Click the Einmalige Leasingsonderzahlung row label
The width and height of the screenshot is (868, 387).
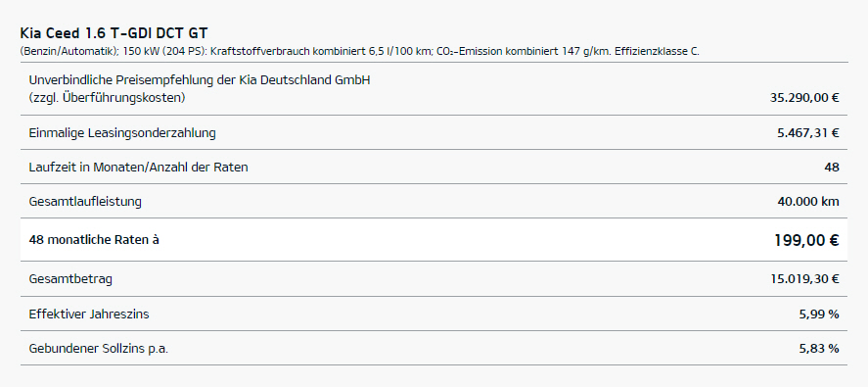(x=122, y=133)
